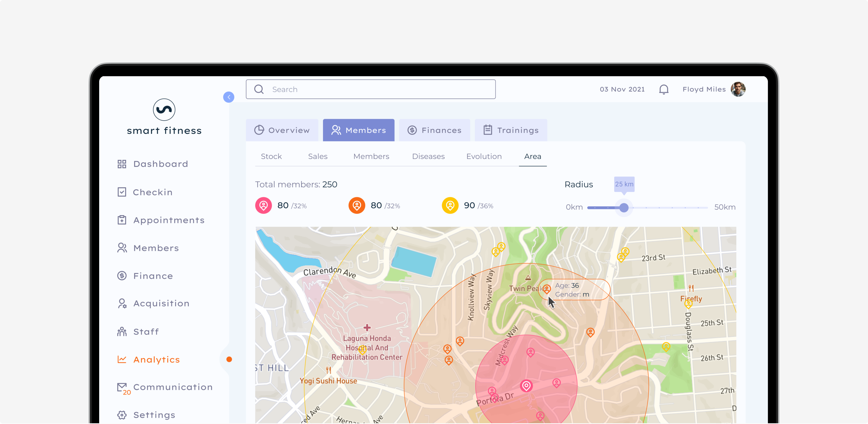Click the search magnifier icon
The image size is (868, 424).
[259, 89]
